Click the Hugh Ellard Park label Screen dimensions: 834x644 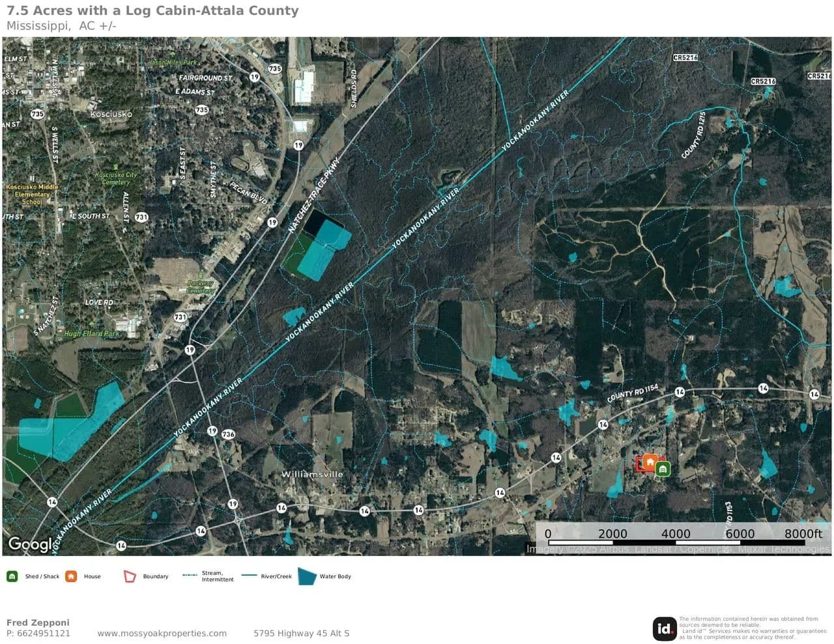(92, 333)
